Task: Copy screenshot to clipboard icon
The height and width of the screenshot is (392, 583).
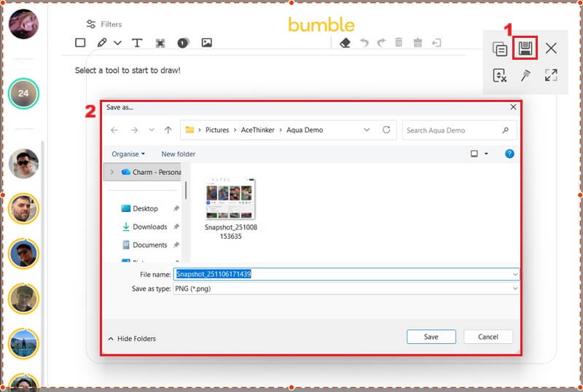Action: pos(500,49)
